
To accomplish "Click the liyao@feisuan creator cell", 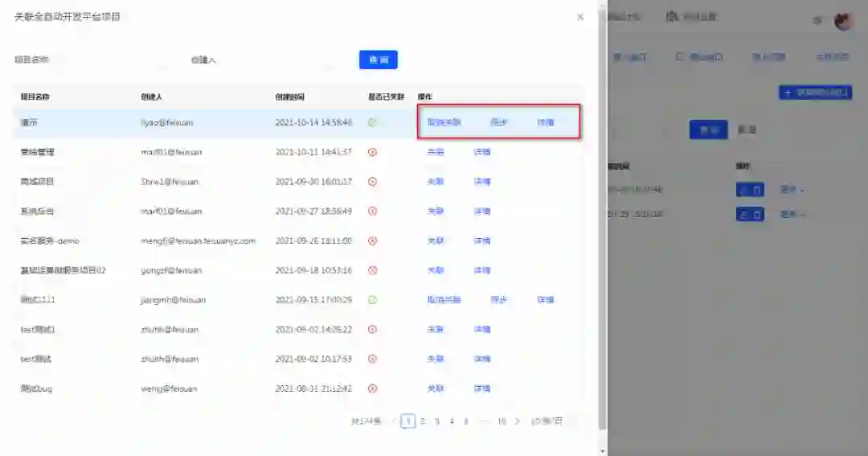I will click(x=167, y=122).
